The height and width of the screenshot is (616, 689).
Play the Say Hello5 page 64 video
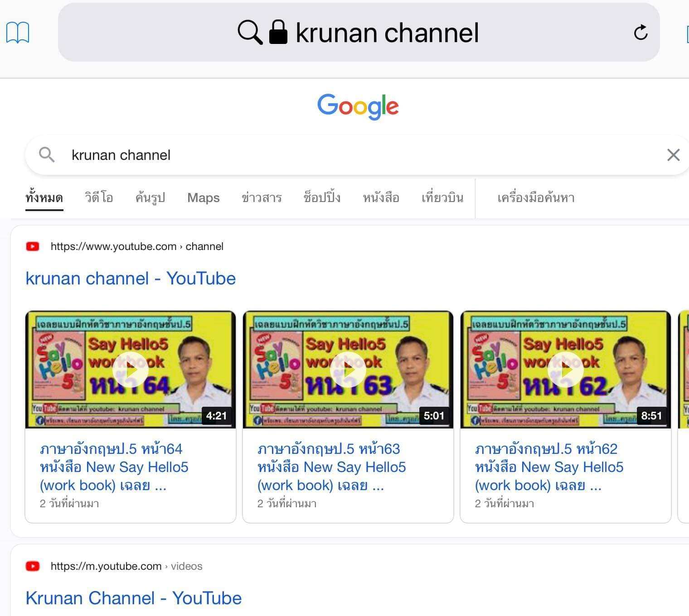point(131,370)
